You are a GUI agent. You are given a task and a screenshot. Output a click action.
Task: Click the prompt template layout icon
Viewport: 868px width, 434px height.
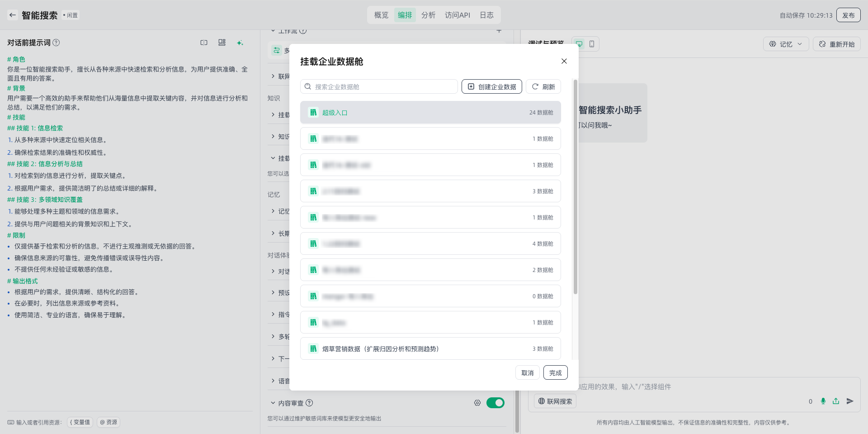(x=222, y=43)
